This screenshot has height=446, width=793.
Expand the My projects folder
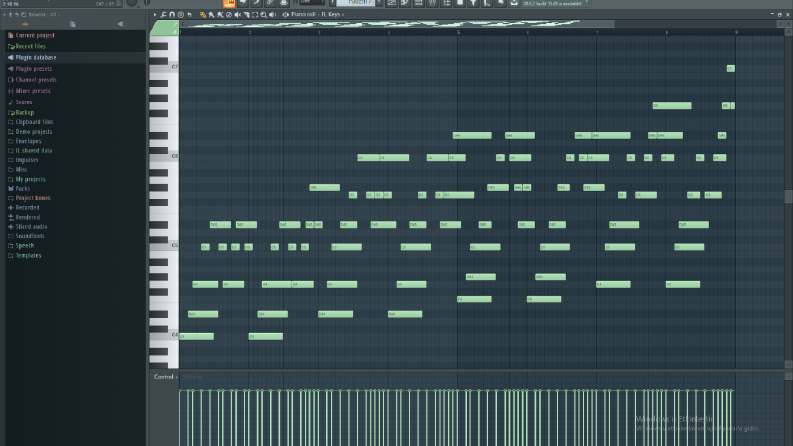pos(30,179)
